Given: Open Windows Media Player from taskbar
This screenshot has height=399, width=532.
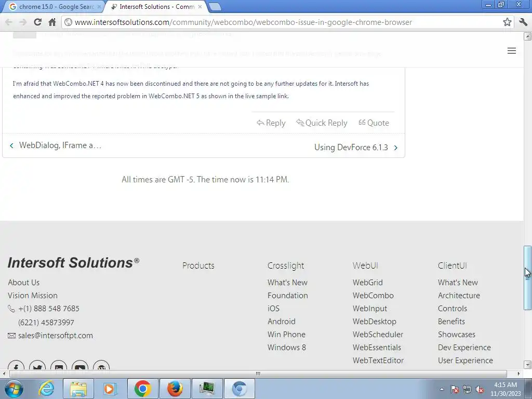Looking at the screenshot, I should point(110,389).
